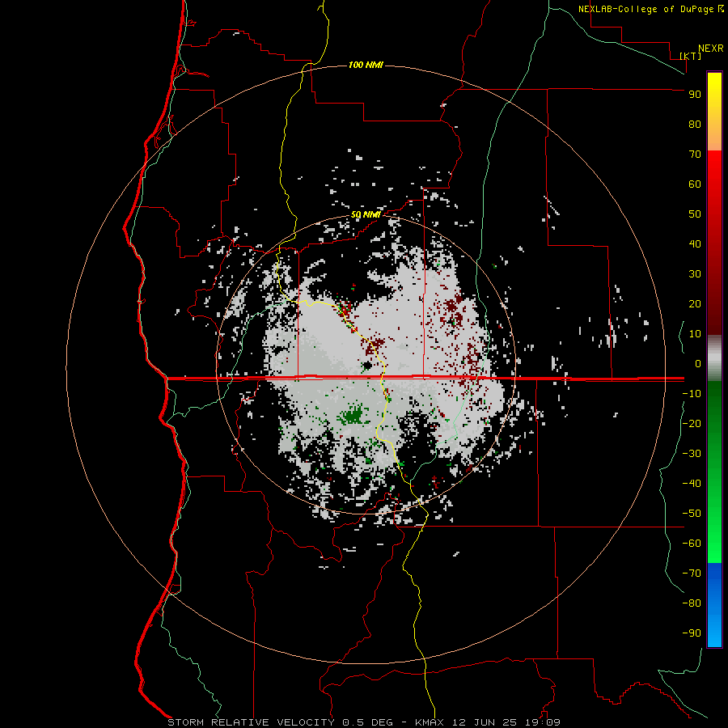Click the NEXLAB-College of DuPage credit text
728x728 pixels.
(x=650, y=9)
